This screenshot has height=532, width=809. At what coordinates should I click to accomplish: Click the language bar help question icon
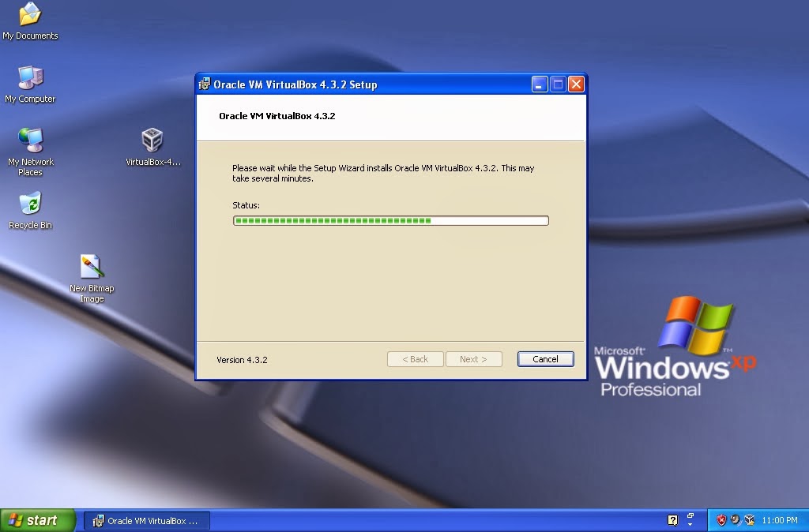click(x=672, y=520)
